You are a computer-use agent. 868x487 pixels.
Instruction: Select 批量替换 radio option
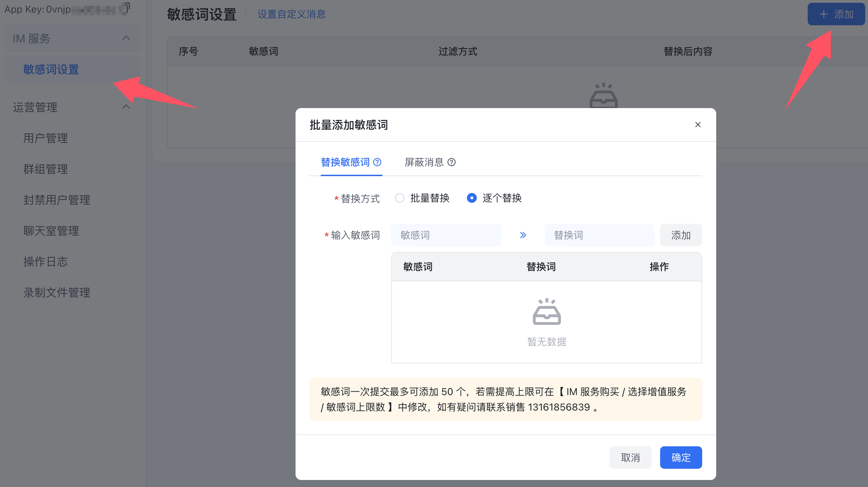coord(400,198)
